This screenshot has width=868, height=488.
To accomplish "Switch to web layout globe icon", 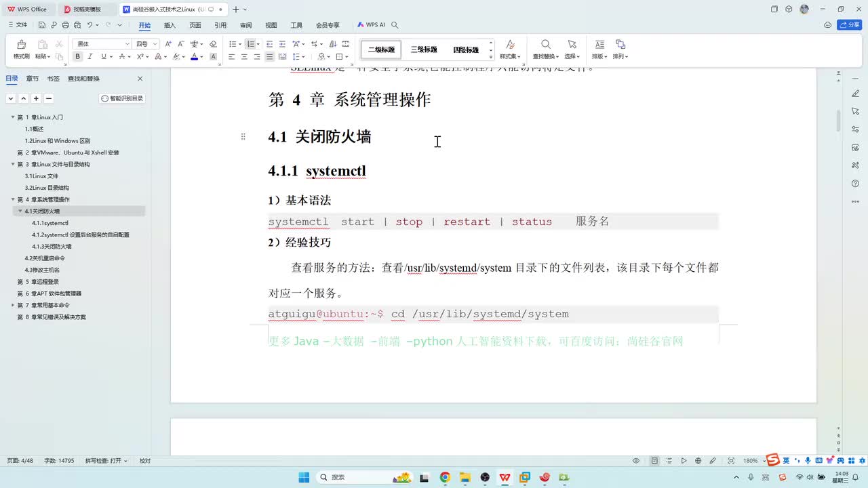I will point(698,461).
